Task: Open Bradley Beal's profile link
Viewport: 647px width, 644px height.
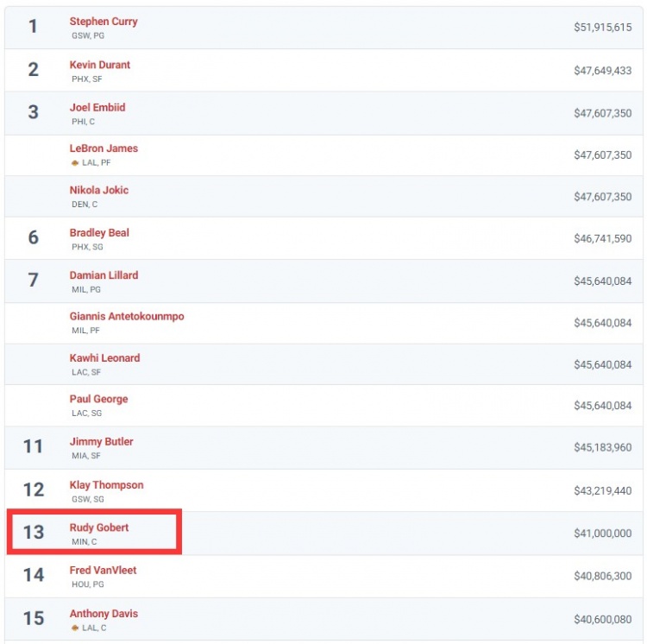Action: pyautogui.click(x=99, y=233)
